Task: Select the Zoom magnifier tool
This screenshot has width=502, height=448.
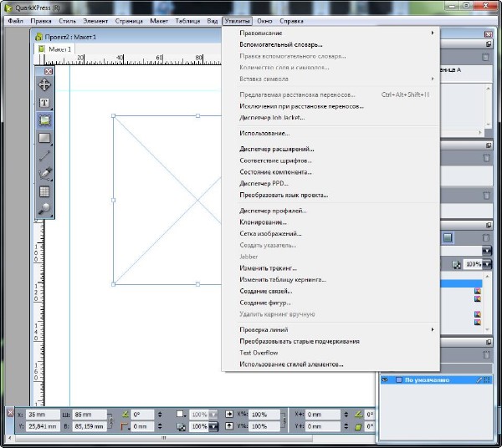Action: pos(45,208)
